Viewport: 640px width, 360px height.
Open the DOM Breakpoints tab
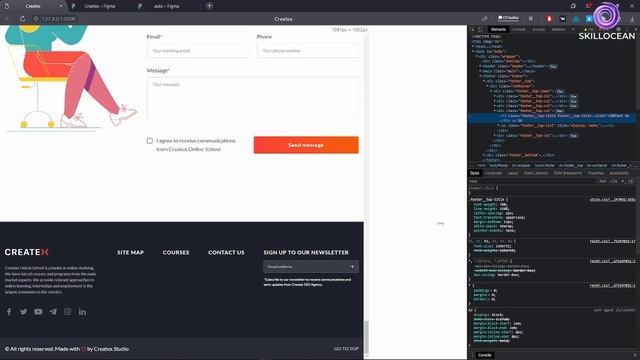(x=568, y=173)
